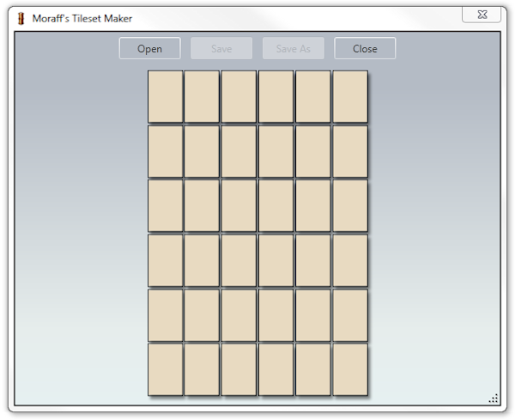Select the fourth tile in the third row
Image resolution: width=515 pixels, height=420 pixels.
pyautogui.click(x=276, y=206)
